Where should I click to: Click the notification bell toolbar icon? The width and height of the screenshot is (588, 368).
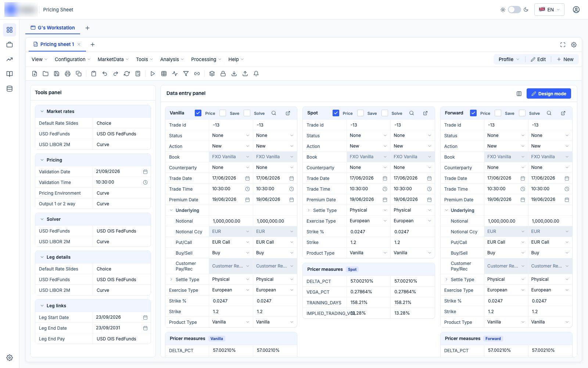(x=256, y=74)
